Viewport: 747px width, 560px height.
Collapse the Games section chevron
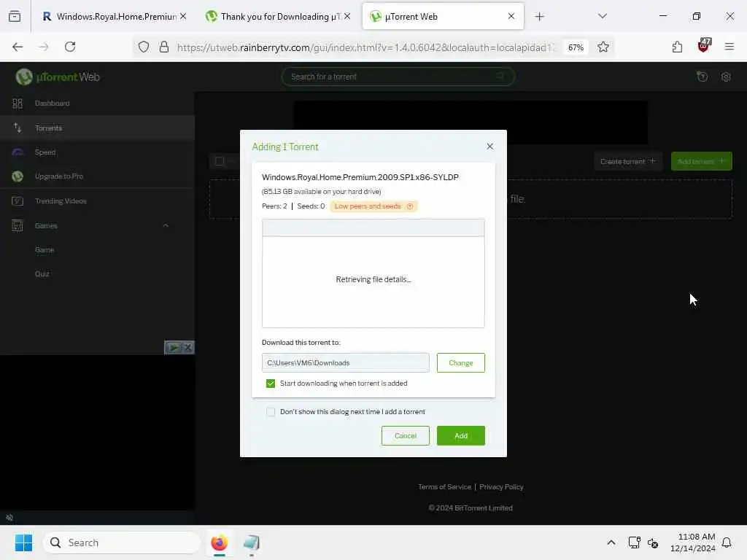coord(166,225)
